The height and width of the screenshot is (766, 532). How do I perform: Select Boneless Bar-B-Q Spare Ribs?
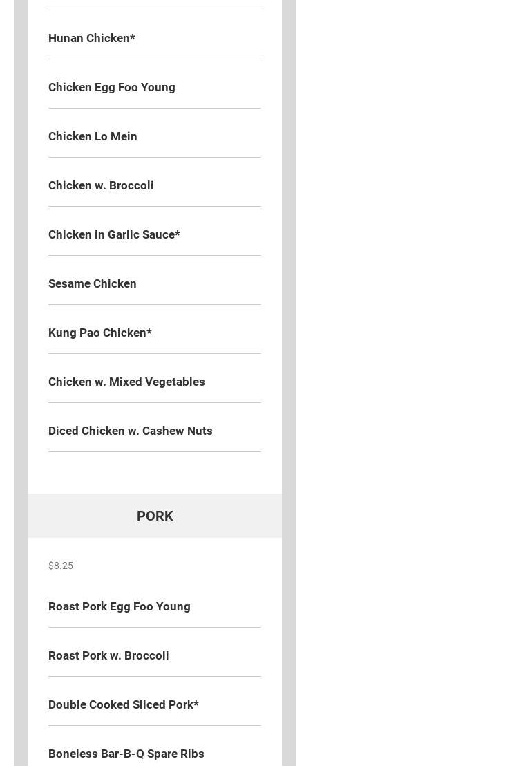[126, 754]
